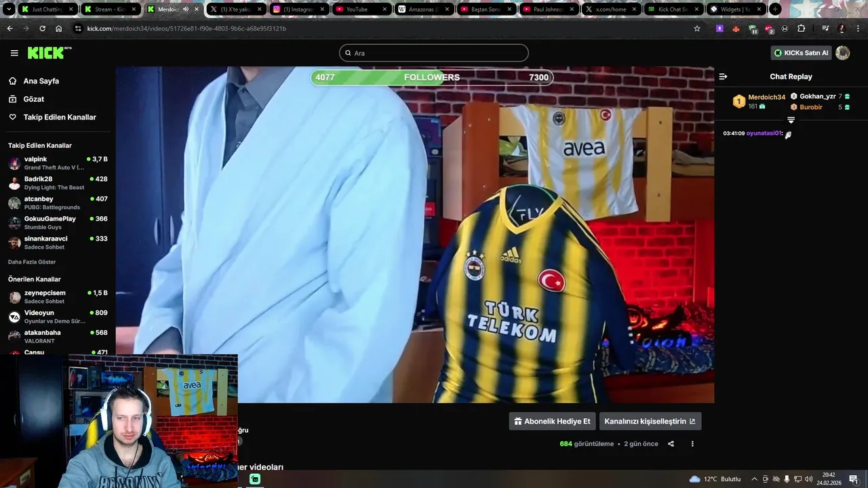The width and height of the screenshot is (868, 488).
Task: Switch to Instagram browser tab
Action: [x=299, y=9]
